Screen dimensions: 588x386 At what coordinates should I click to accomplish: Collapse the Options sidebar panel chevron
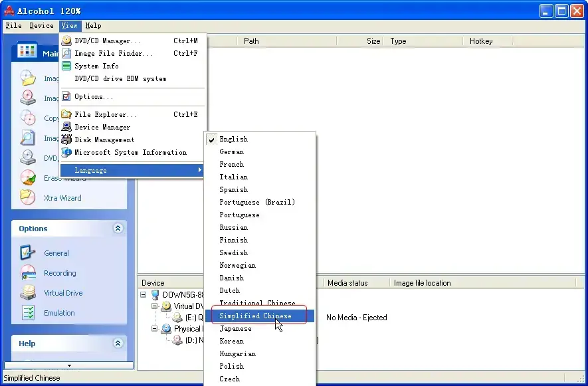(x=118, y=228)
